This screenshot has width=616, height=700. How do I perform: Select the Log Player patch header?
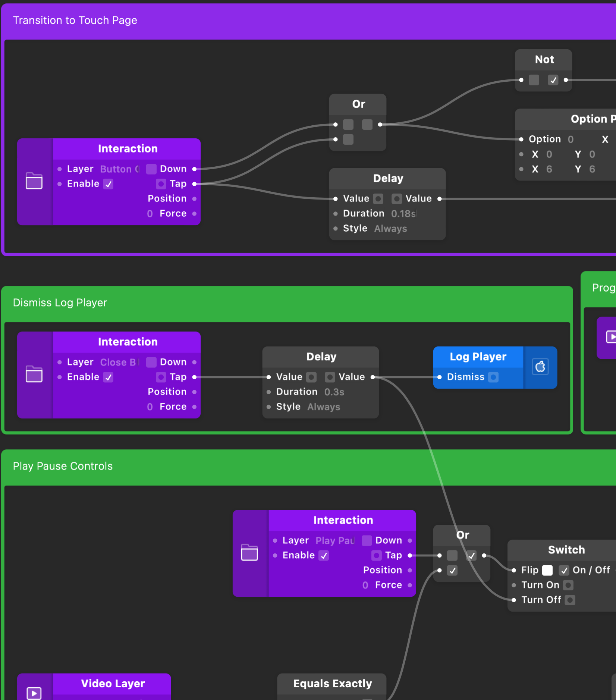click(x=478, y=357)
